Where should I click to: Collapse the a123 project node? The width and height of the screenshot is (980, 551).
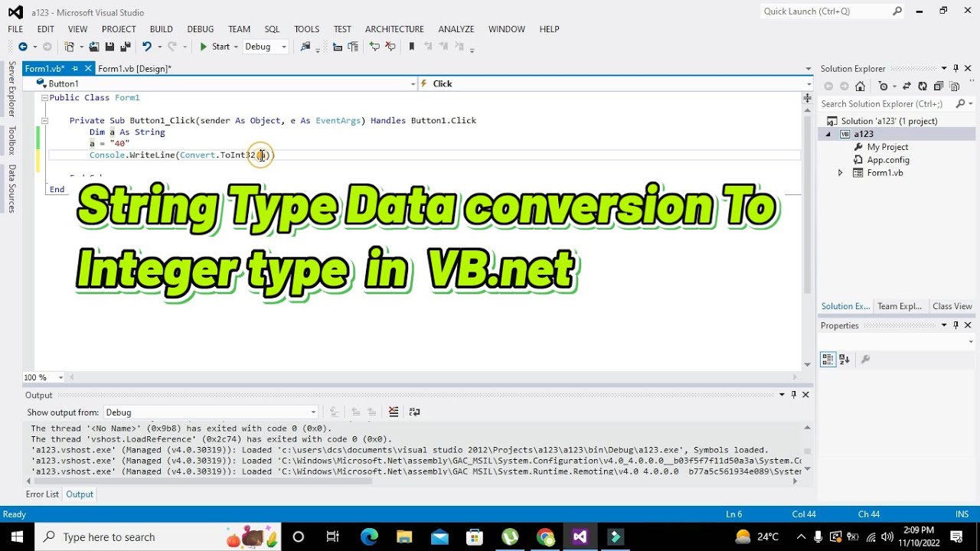(x=828, y=135)
